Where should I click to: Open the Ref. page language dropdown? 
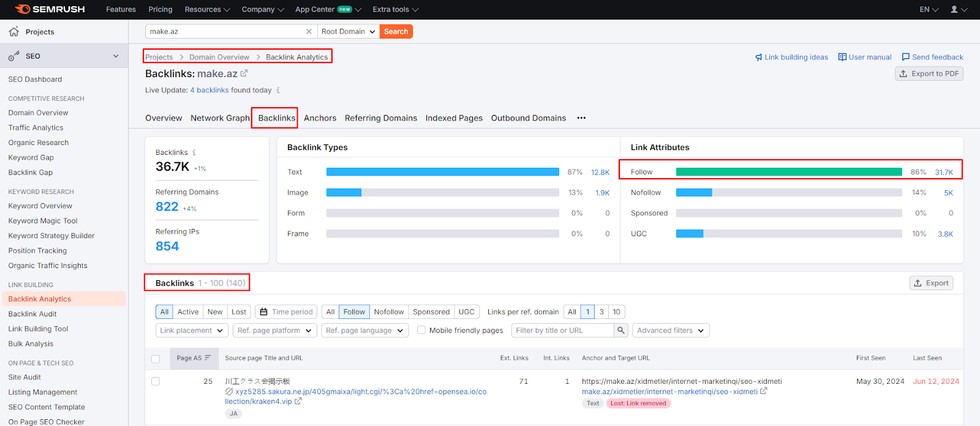coord(364,331)
